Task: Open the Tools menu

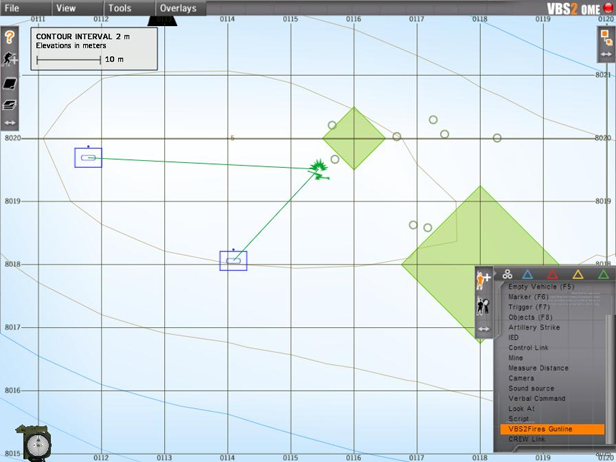Action: click(x=120, y=8)
